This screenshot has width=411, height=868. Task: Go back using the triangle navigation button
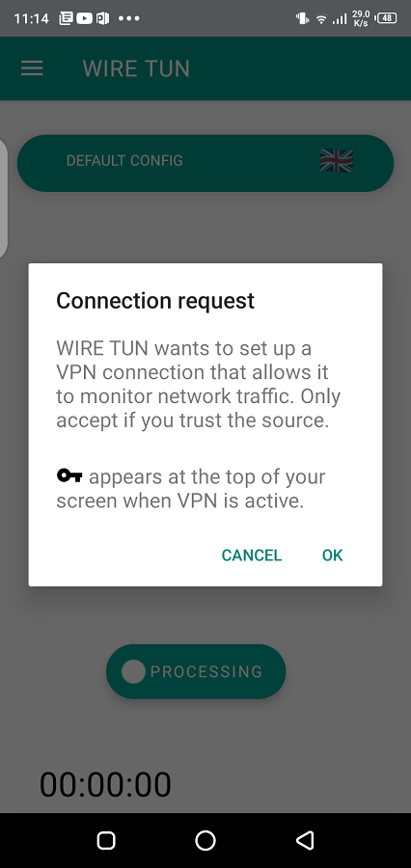[x=305, y=840]
